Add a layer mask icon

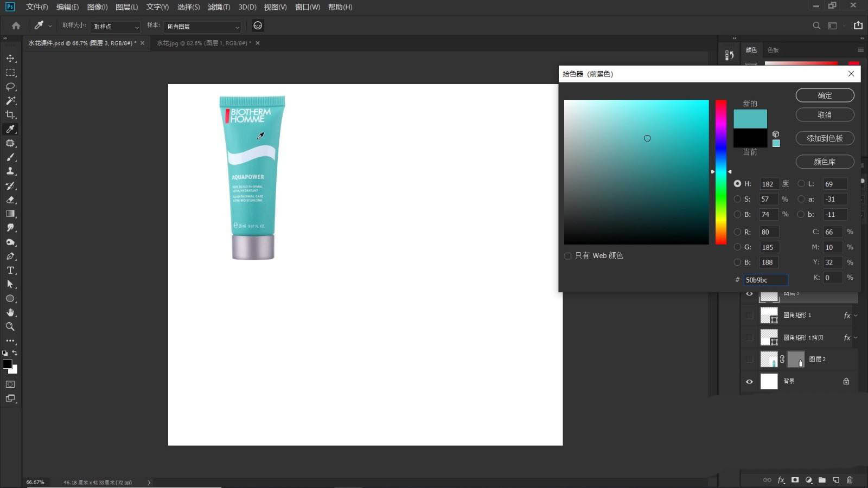click(x=795, y=480)
